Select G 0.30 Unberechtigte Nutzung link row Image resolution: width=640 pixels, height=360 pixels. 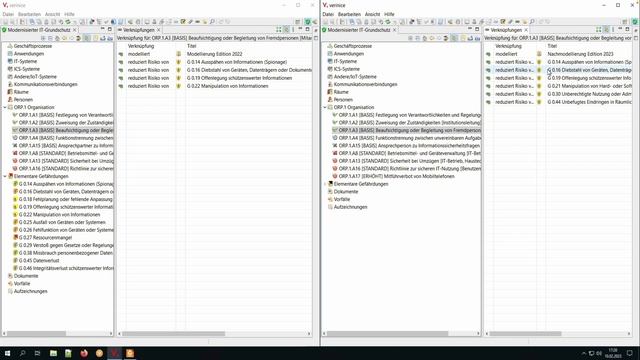click(x=559, y=94)
